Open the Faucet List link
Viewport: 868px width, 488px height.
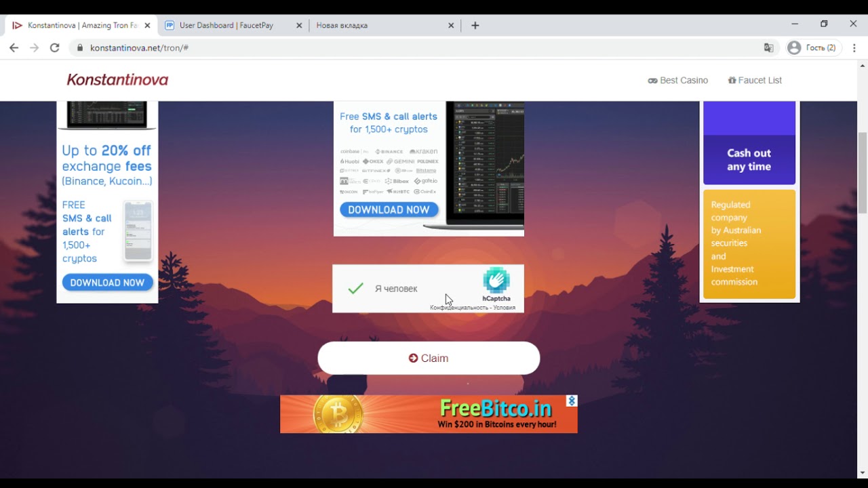[755, 80]
